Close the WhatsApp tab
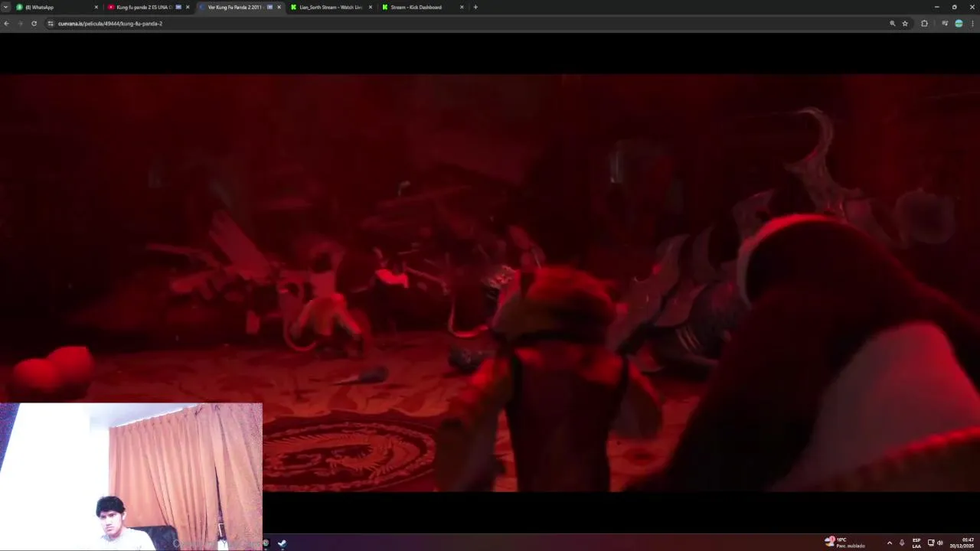This screenshot has height=551, width=980. [96, 7]
